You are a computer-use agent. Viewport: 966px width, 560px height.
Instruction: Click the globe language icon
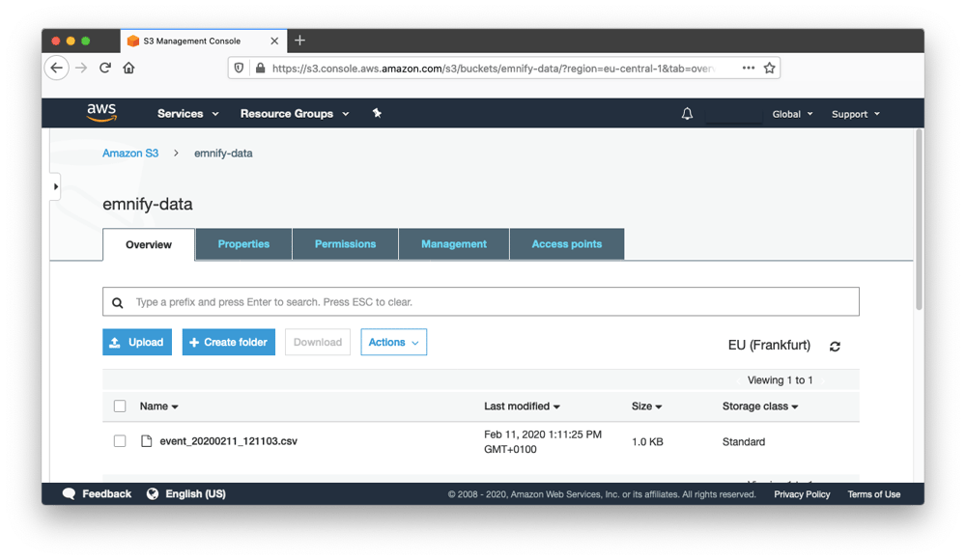tap(153, 494)
